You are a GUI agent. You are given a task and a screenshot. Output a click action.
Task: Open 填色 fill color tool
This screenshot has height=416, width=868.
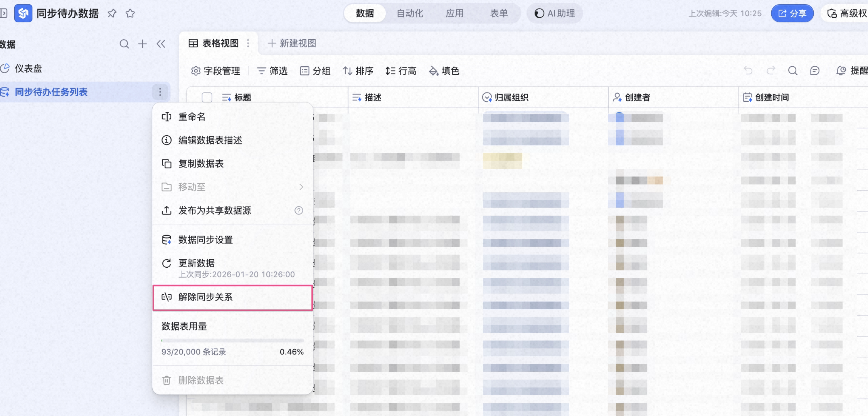(444, 71)
